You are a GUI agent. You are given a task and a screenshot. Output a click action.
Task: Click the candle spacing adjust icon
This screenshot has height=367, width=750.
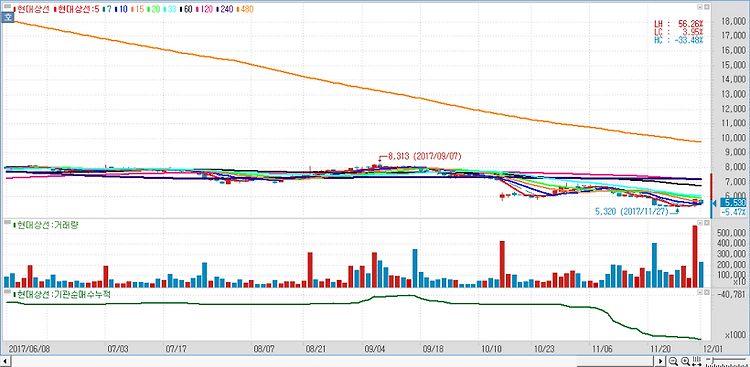point(698,361)
